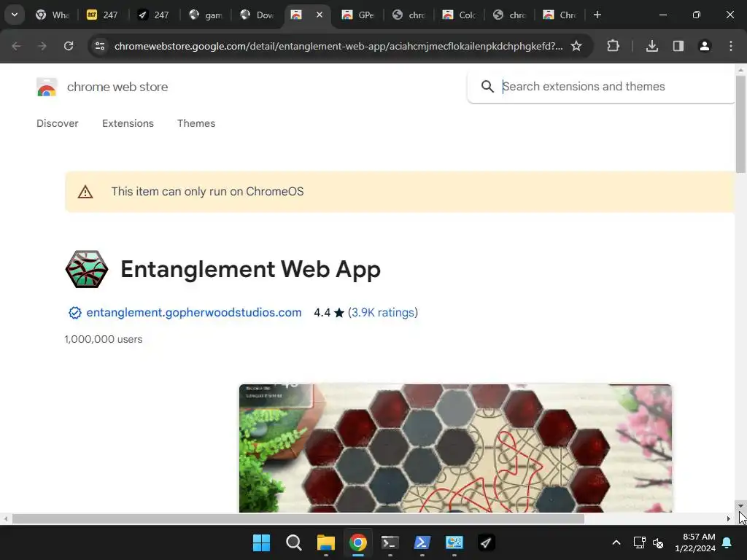The image size is (747, 560).
Task: Click the horizontal scrollbar right arrow
Action: (x=729, y=518)
